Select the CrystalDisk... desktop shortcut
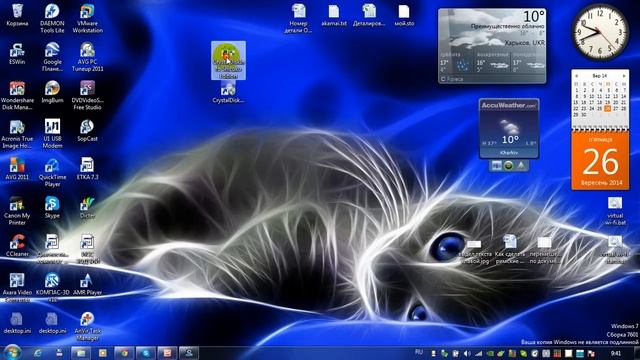640x360 pixels. (x=228, y=92)
